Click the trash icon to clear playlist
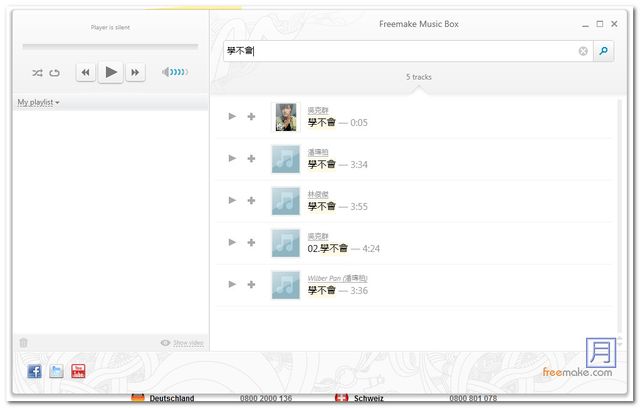The image size is (640, 408). point(24,343)
